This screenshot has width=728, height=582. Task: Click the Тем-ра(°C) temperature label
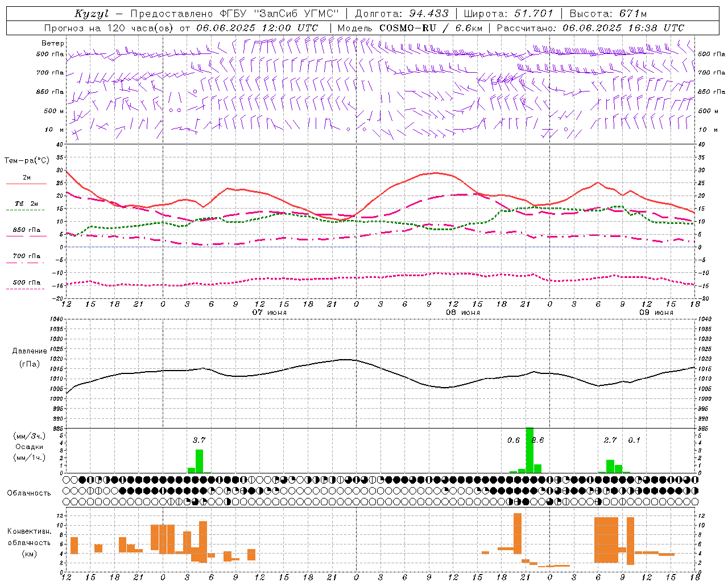26,161
